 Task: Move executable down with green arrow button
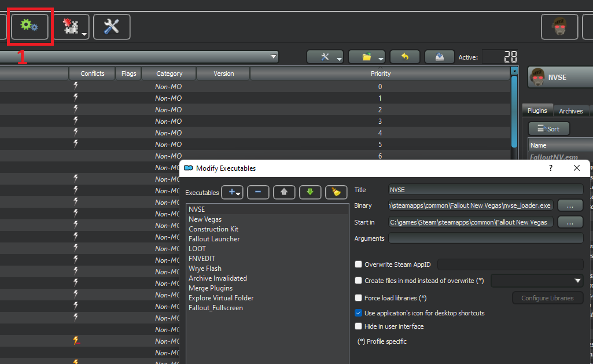(x=310, y=192)
